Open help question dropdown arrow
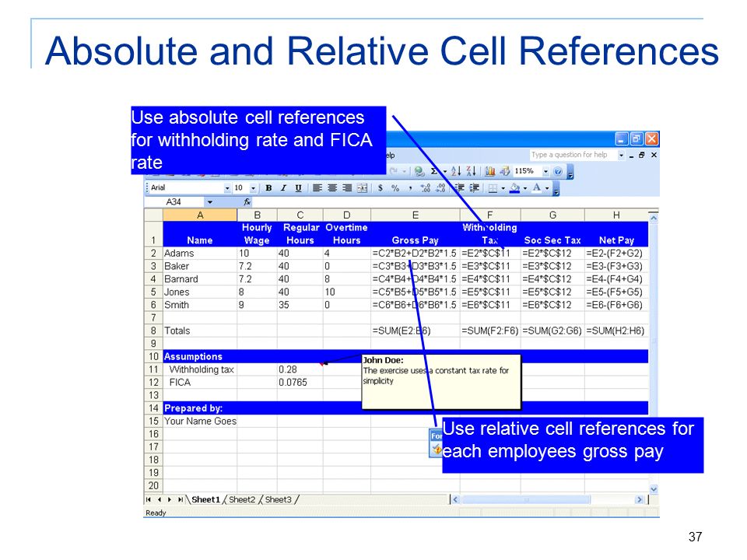Screen dimensions: 747x560 point(621,156)
